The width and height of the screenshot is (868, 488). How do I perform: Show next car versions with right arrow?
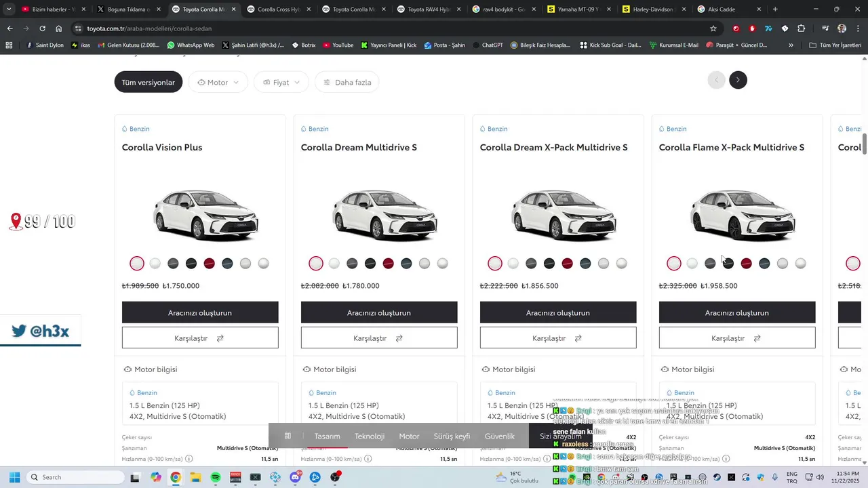click(x=738, y=80)
